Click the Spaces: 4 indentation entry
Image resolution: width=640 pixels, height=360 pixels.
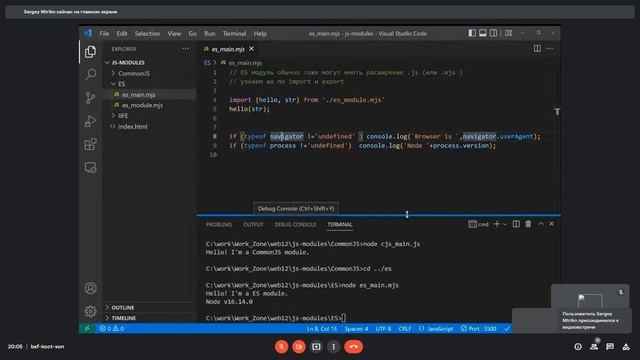coord(356,329)
